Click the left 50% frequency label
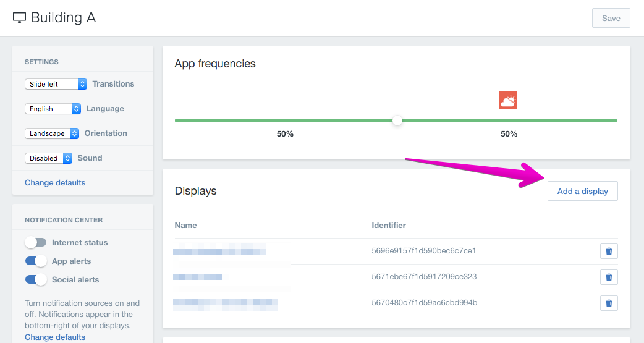 pyautogui.click(x=285, y=134)
